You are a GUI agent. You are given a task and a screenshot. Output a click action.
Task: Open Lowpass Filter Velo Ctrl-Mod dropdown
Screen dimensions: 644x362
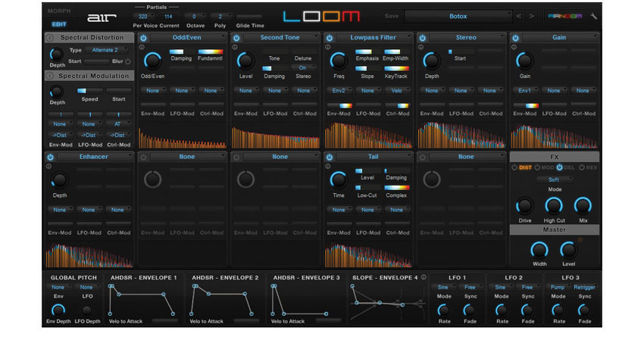397,91
